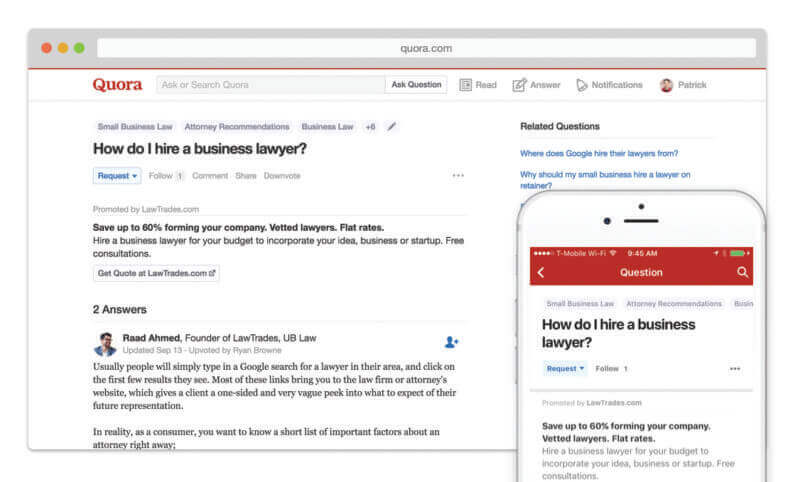Screen dimensions: 800x482
Task: Tap the three-dot menu on phone
Action: (735, 369)
